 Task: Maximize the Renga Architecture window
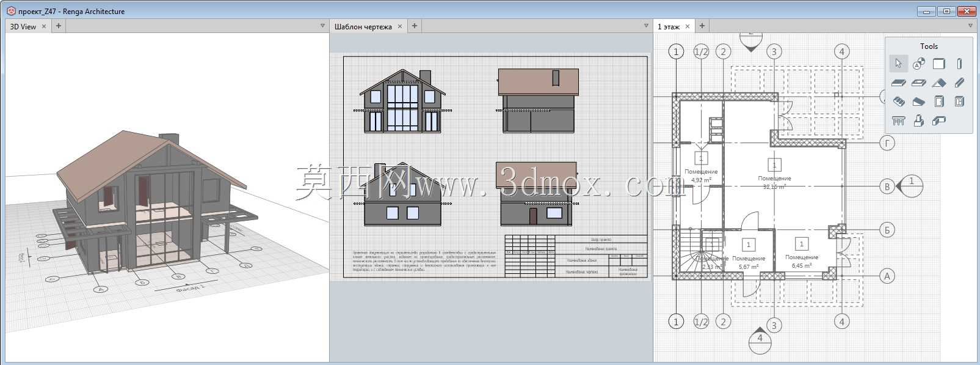point(947,11)
